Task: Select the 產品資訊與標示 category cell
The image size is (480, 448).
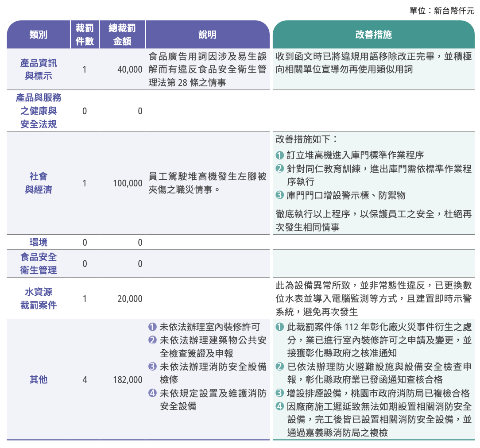Action: coord(39,70)
